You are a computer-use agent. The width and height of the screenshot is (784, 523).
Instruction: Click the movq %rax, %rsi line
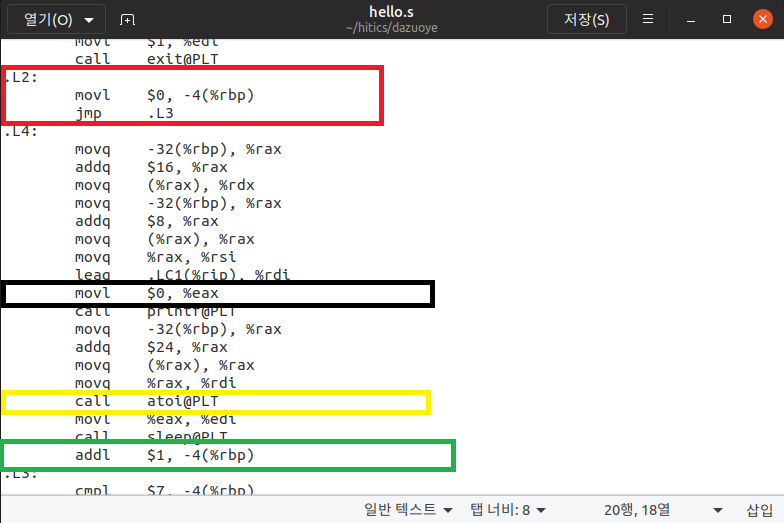click(x=156, y=257)
